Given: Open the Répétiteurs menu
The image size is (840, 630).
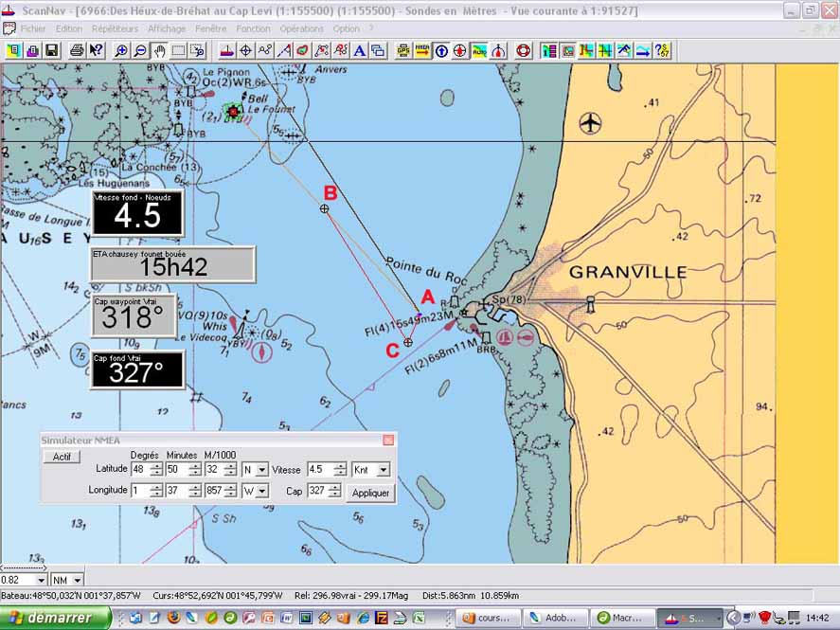Looking at the screenshot, I should click(115, 28).
